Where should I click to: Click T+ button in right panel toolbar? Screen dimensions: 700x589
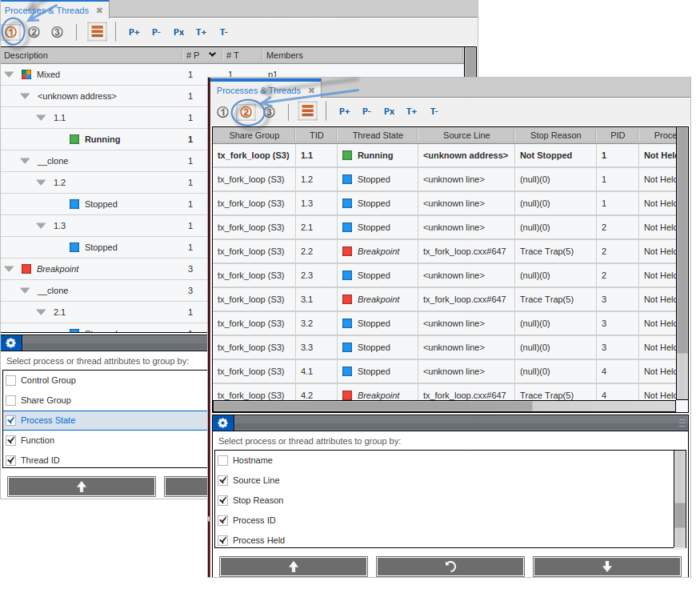tap(411, 112)
